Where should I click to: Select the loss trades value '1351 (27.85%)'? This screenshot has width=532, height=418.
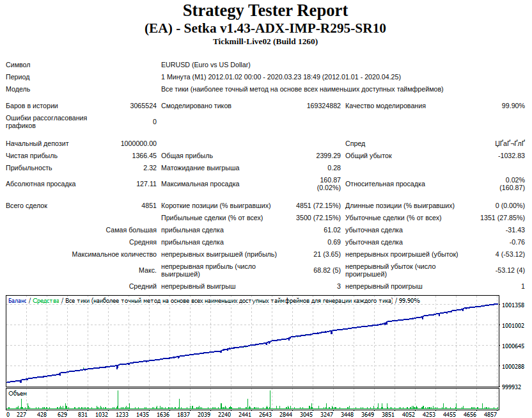503,218
